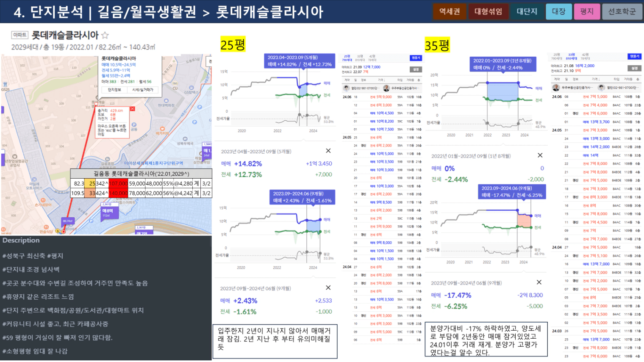Select the orange 메가커피 map icon

[162, 128]
